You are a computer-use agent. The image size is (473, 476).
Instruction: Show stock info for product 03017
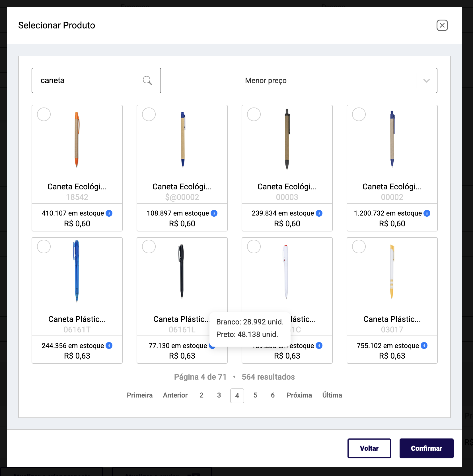tap(424, 345)
